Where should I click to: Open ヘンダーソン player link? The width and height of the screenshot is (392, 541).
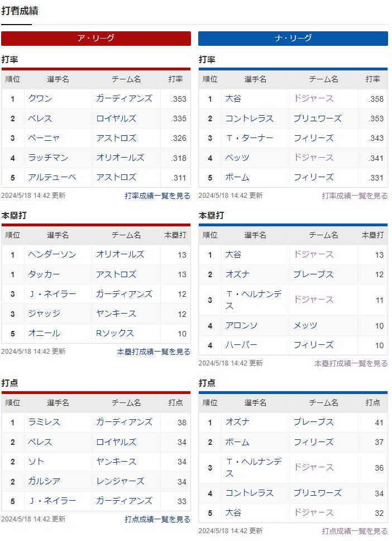52,254
